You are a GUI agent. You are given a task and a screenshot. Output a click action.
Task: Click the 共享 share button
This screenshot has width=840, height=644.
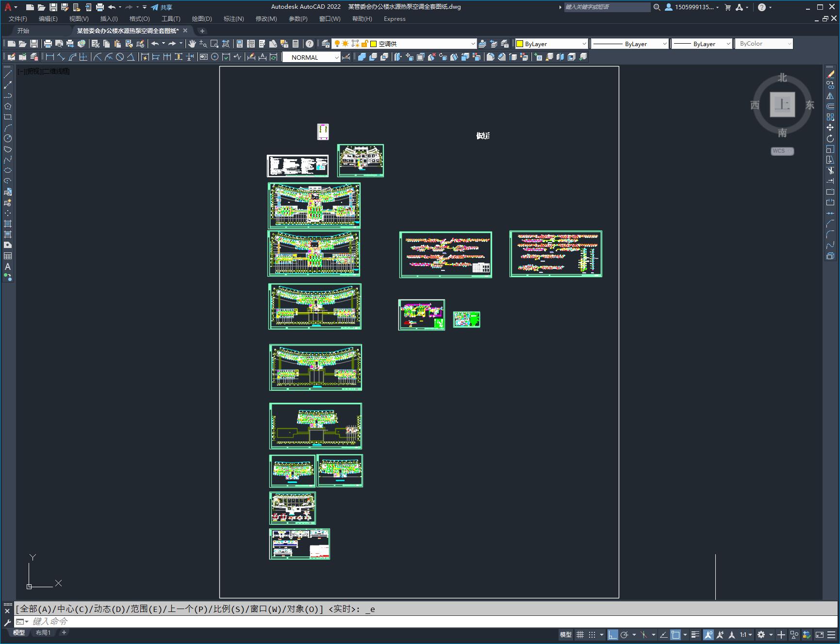click(x=162, y=7)
